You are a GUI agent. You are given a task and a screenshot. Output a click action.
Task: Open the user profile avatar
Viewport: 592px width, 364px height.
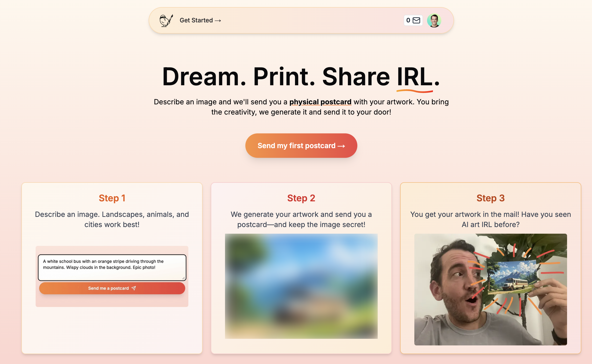434,20
